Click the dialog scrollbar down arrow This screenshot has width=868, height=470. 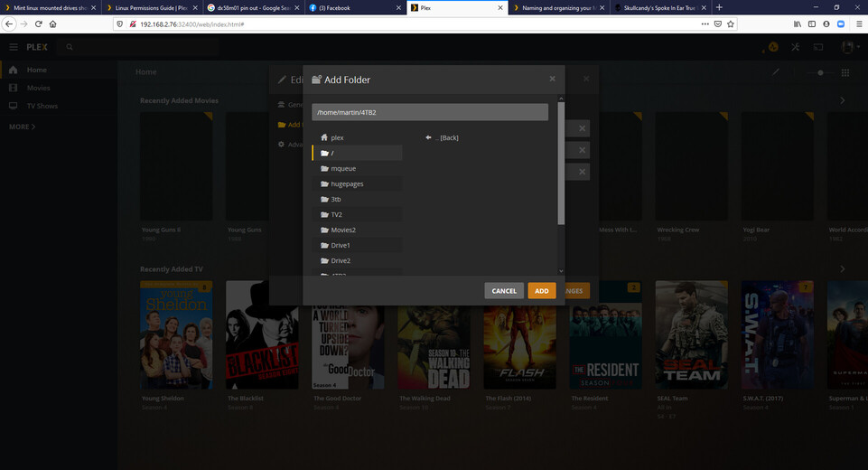tap(561, 271)
